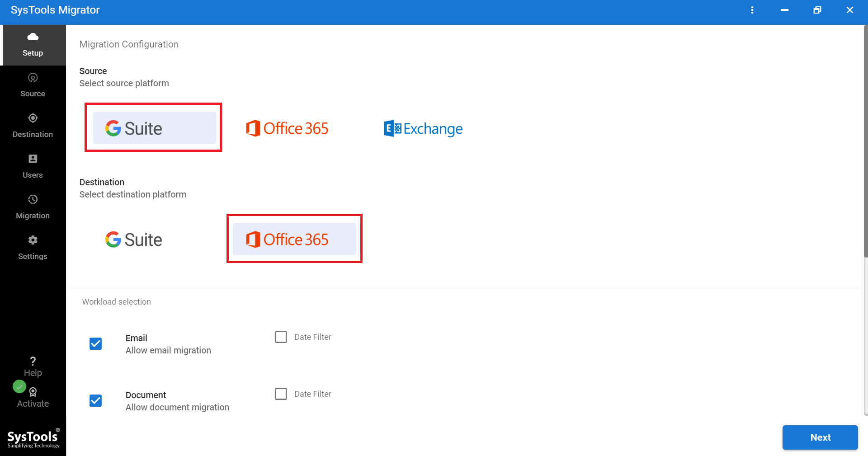
Task: Click 'Select destination platform' text
Action: pyautogui.click(x=133, y=194)
